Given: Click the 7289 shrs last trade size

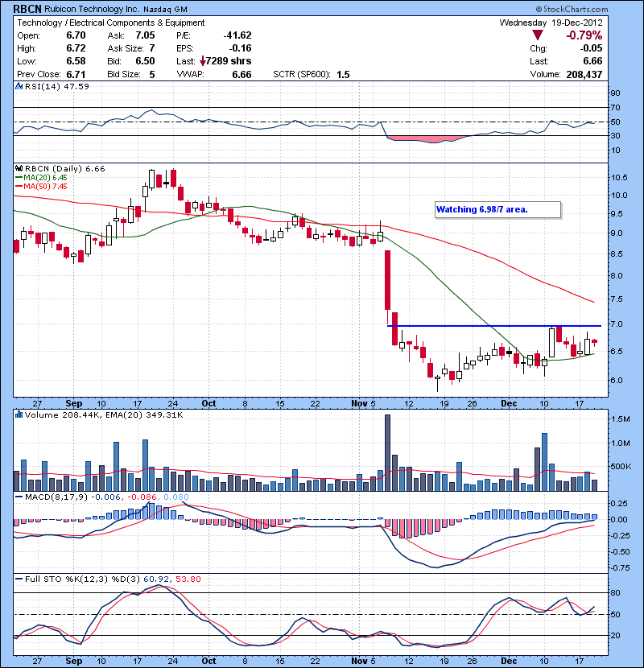Looking at the screenshot, I should pyautogui.click(x=229, y=61).
